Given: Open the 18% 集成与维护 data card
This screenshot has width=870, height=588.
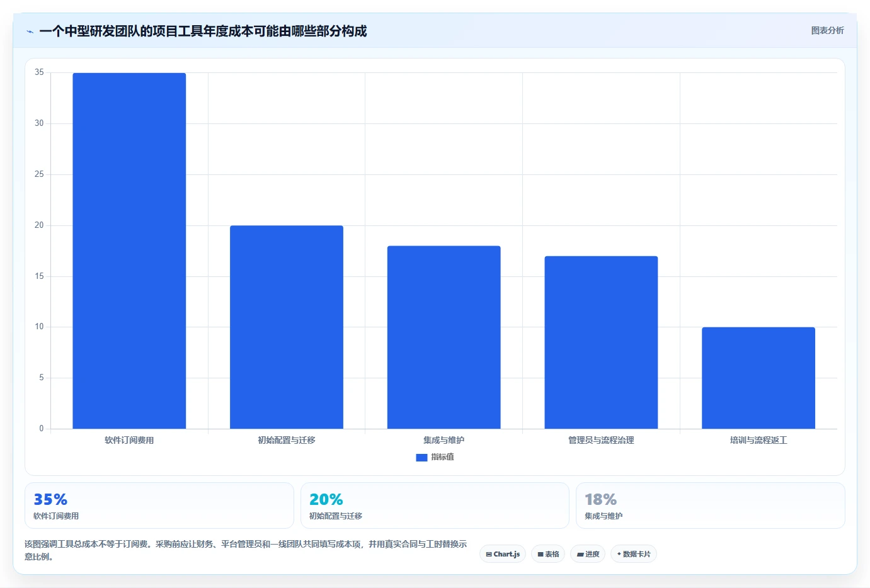Looking at the screenshot, I should [711, 506].
